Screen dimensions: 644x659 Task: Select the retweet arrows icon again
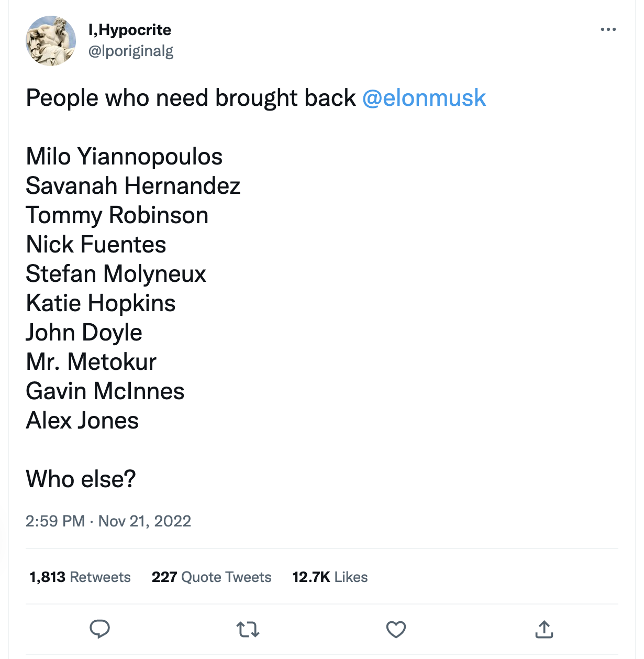point(247,630)
